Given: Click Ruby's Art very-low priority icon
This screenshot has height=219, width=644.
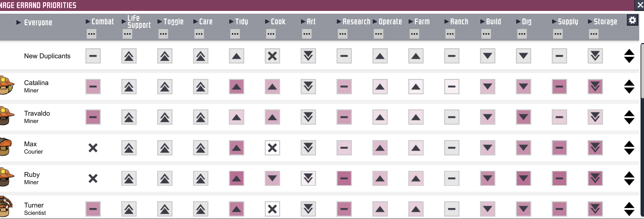Looking at the screenshot, I should (308, 178).
